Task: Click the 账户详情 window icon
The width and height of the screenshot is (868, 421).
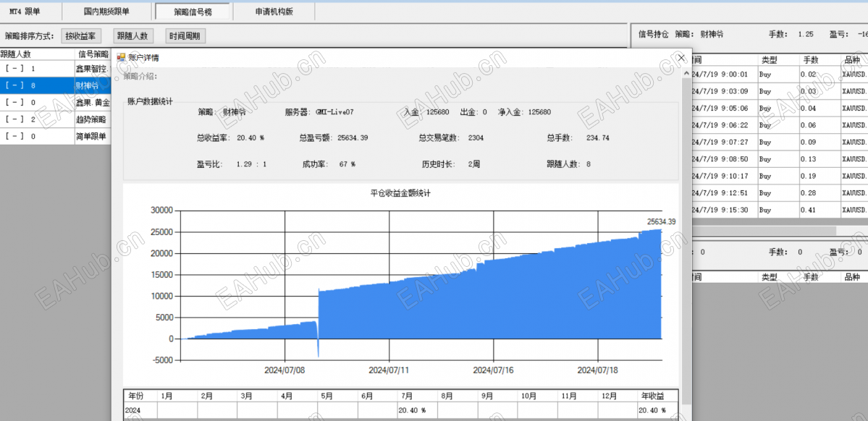Action: [121, 57]
